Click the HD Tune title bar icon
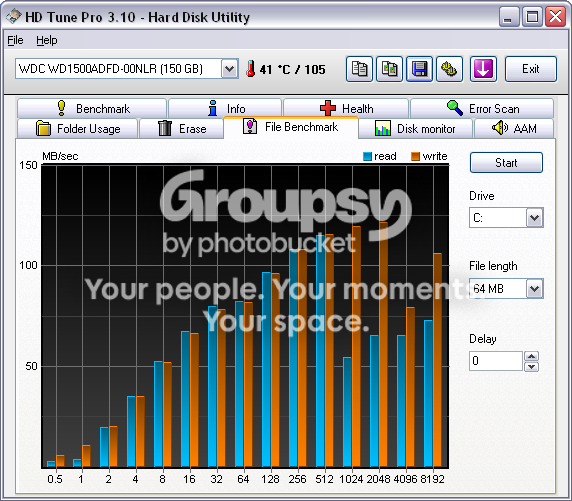The image size is (572, 501). click(14, 16)
